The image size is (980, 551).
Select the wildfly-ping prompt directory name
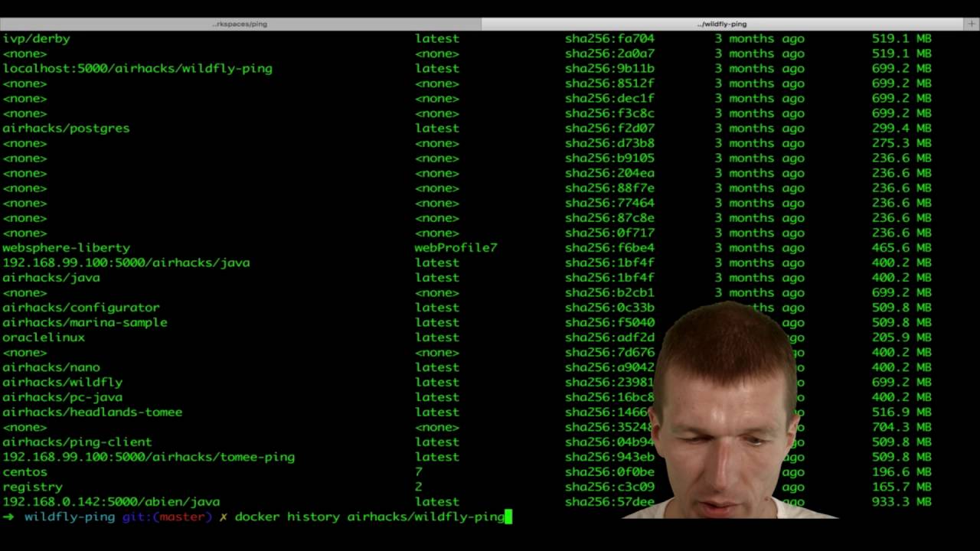(70, 517)
